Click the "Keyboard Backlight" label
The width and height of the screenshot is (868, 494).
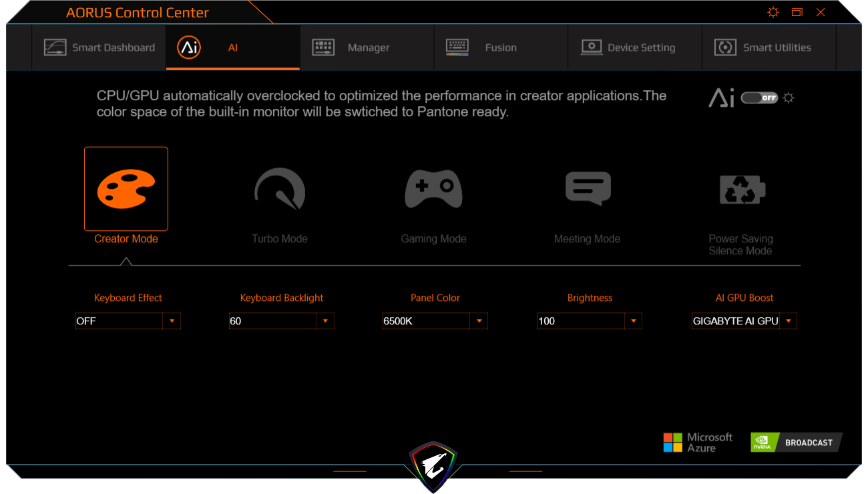282,298
